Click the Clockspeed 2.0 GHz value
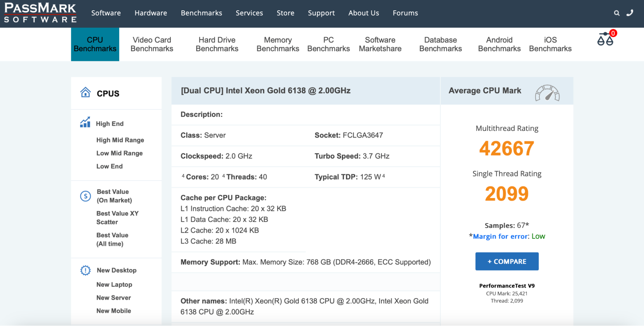 239,156
